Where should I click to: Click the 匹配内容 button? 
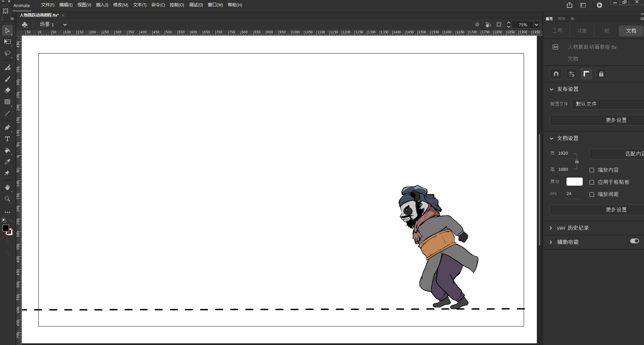coord(617,154)
